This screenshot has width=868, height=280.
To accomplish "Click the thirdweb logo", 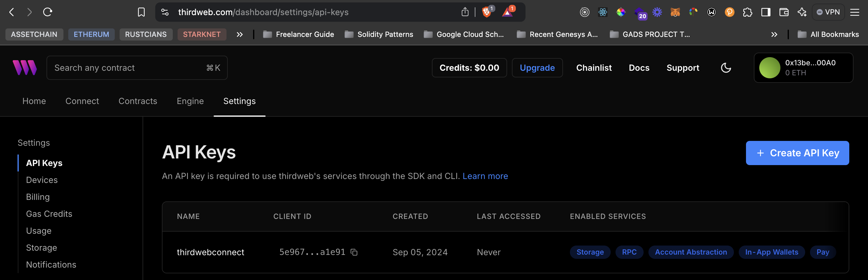I will tap(24, 67).
